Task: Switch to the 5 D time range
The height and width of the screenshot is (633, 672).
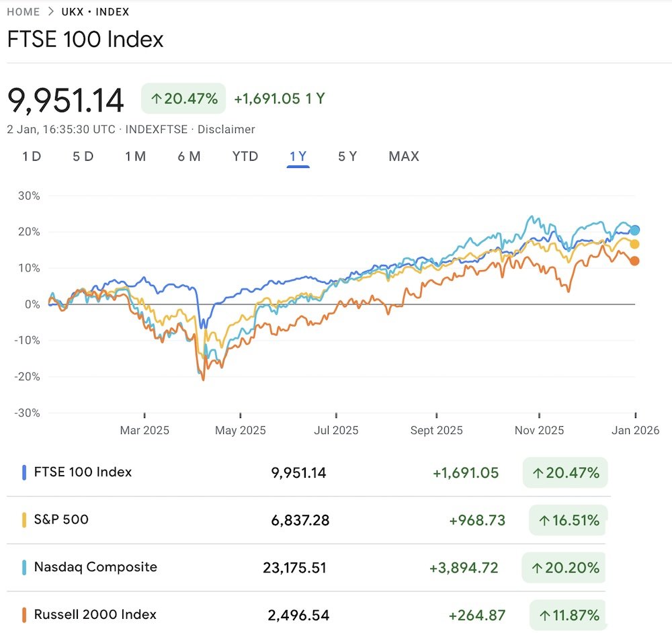Action: (83, 157)
